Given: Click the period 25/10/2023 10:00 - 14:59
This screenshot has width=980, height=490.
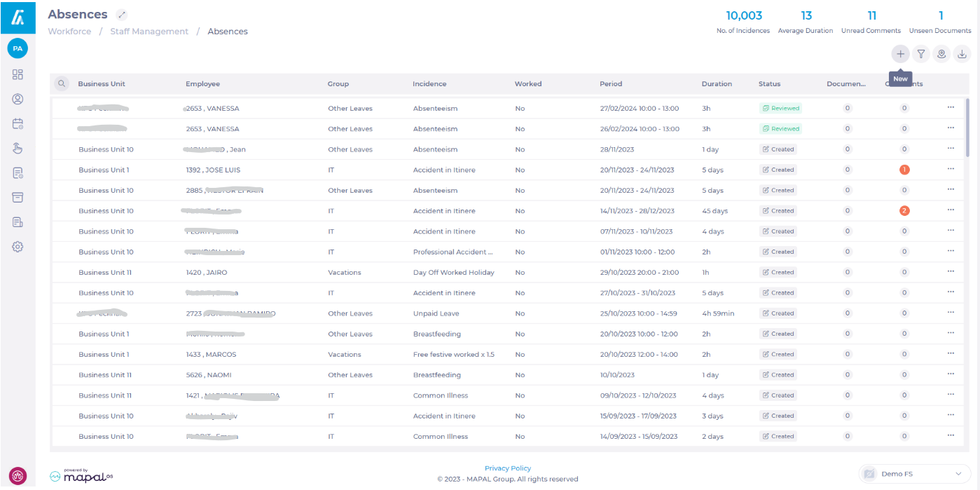Looking at the screenshot, I should tap(639, 313).
